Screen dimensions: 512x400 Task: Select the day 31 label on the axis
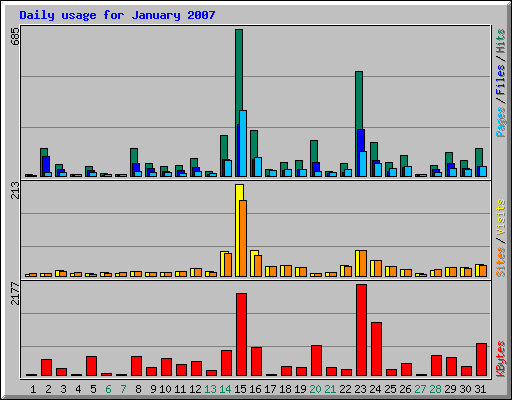pyautogui.click(x=480, y=389)
